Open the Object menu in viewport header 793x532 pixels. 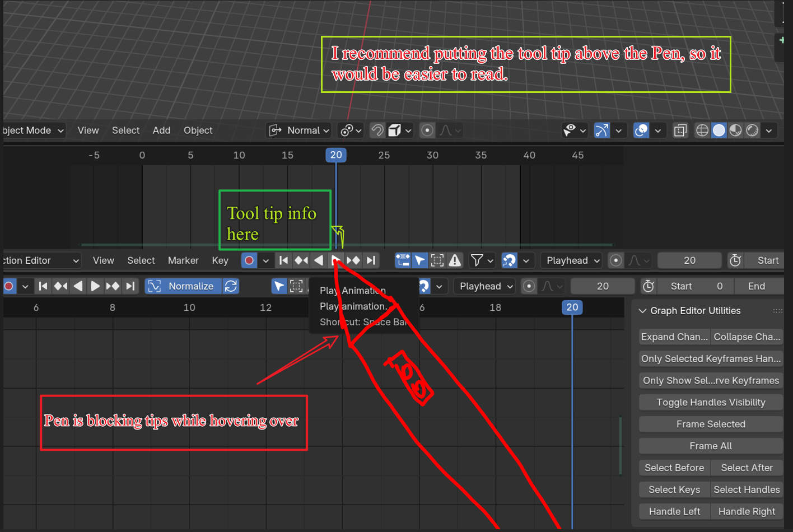198,130
